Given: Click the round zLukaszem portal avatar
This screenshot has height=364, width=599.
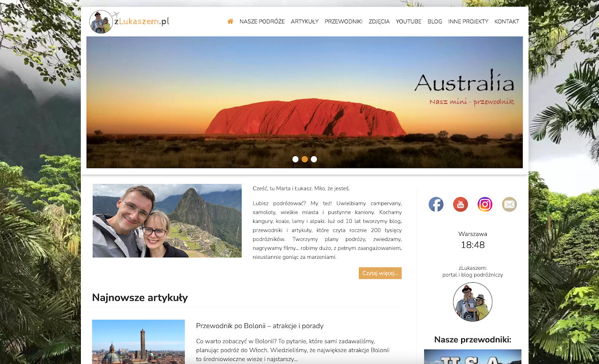Looking at the screenshot, I should pyautogui.click(x=472, y=302).
